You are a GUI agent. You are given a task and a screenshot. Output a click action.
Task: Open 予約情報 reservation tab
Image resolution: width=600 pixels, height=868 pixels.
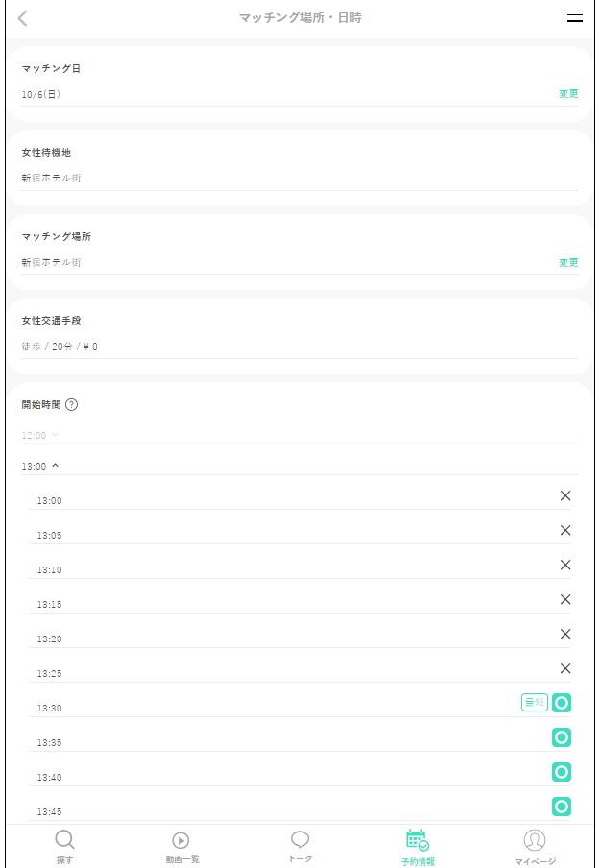[x=418, y=847]
